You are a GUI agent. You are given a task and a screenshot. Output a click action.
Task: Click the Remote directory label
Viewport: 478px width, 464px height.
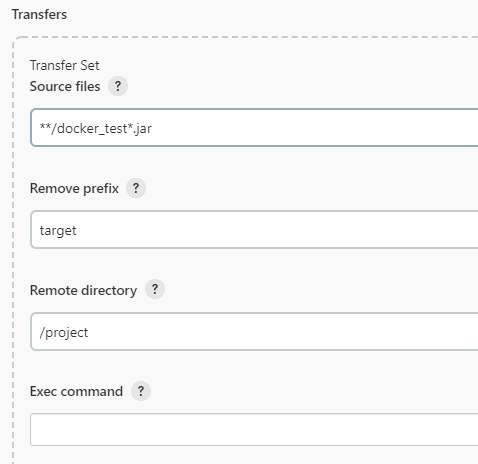coord(83,290)
